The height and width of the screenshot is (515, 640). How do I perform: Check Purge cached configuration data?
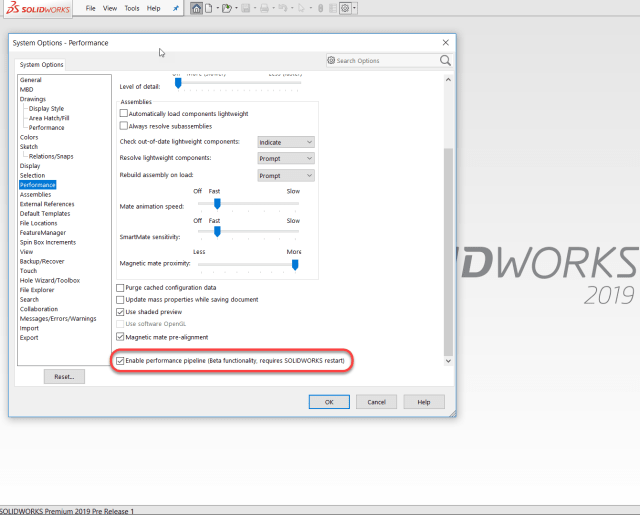point(120,288)
